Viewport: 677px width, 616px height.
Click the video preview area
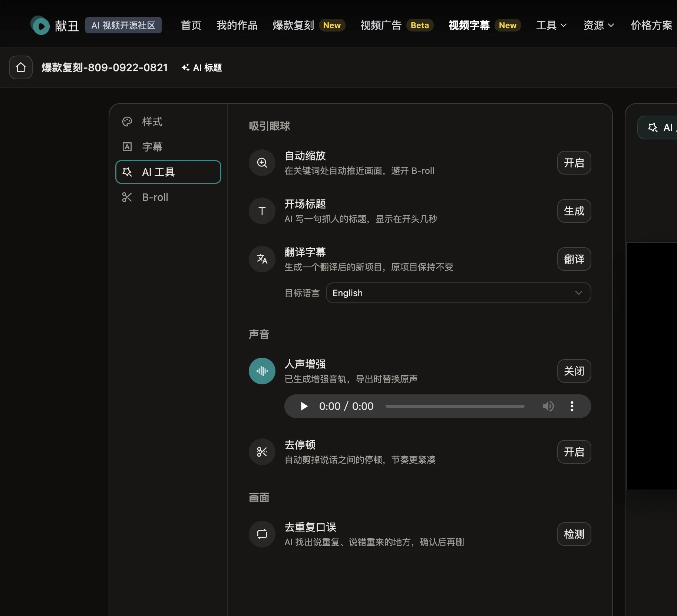pos(652,366)
